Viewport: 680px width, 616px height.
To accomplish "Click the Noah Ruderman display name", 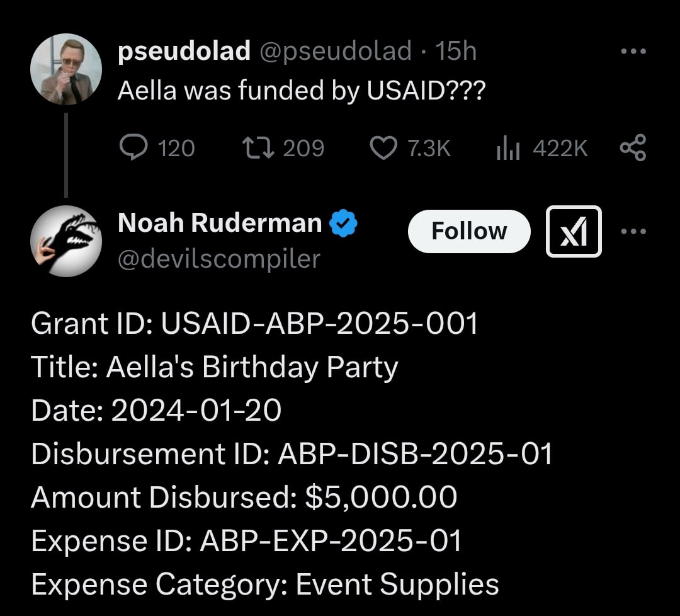I will pos(220,222).
